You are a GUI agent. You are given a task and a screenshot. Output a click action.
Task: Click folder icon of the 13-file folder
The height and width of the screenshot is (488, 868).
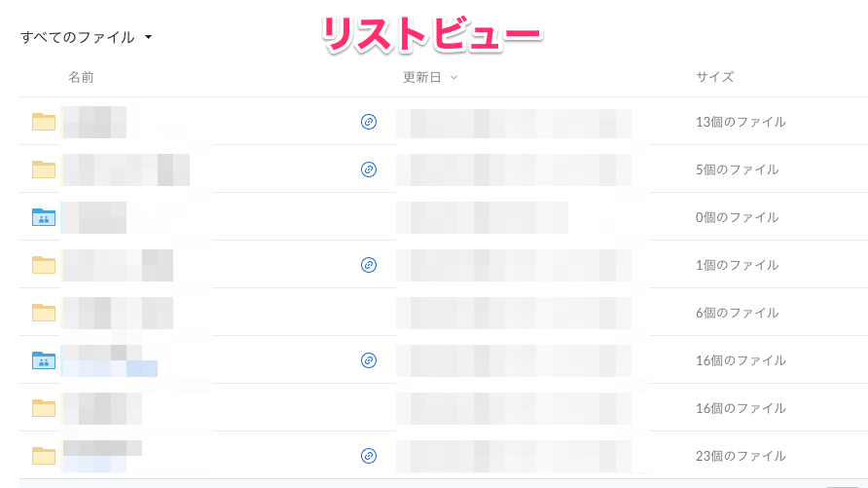click(44, 122)
